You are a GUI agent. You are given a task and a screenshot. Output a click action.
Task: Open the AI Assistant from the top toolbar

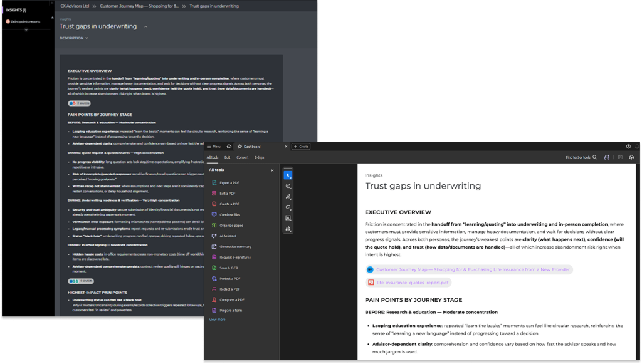(x=607, y=157)
